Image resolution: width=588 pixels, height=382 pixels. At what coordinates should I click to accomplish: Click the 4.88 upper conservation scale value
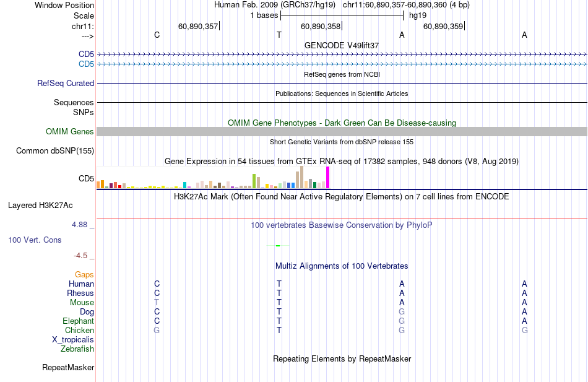point(79,224)
